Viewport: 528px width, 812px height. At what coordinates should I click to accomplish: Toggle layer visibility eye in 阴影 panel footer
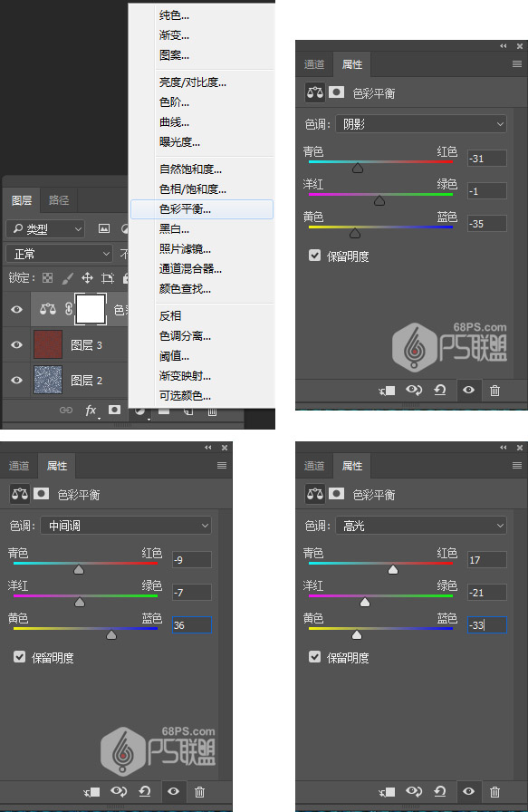tap(468, 390)
